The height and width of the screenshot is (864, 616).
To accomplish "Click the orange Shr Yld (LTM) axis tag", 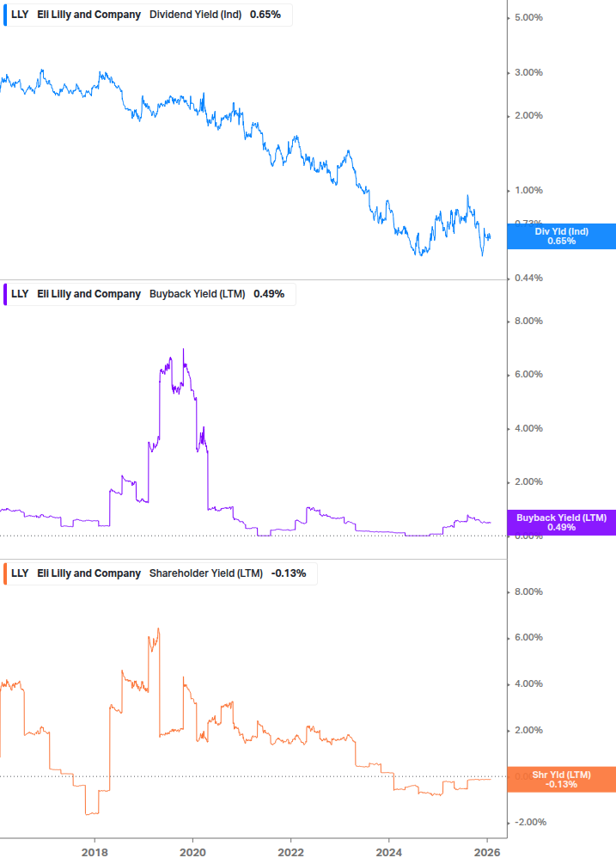I will pos(562,779).
